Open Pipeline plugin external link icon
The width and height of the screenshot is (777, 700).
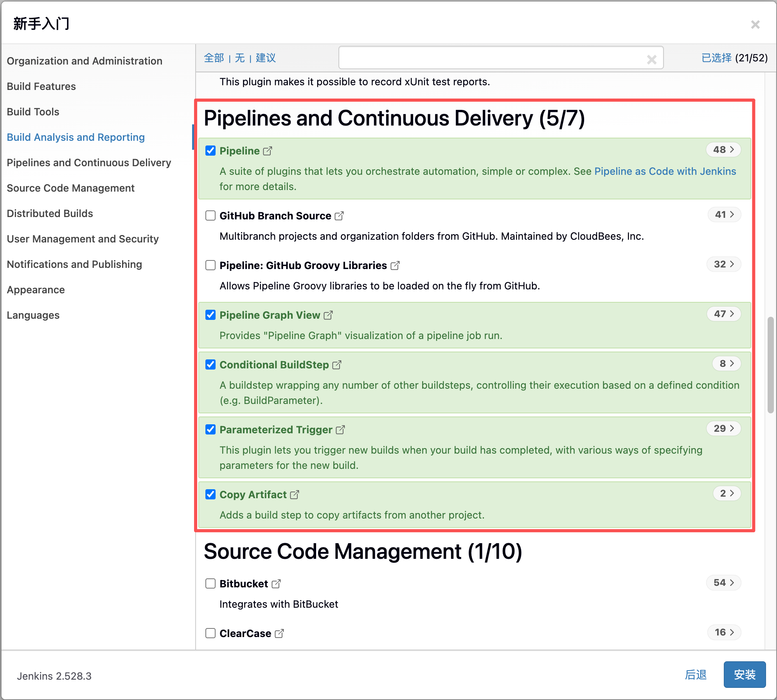268,151
